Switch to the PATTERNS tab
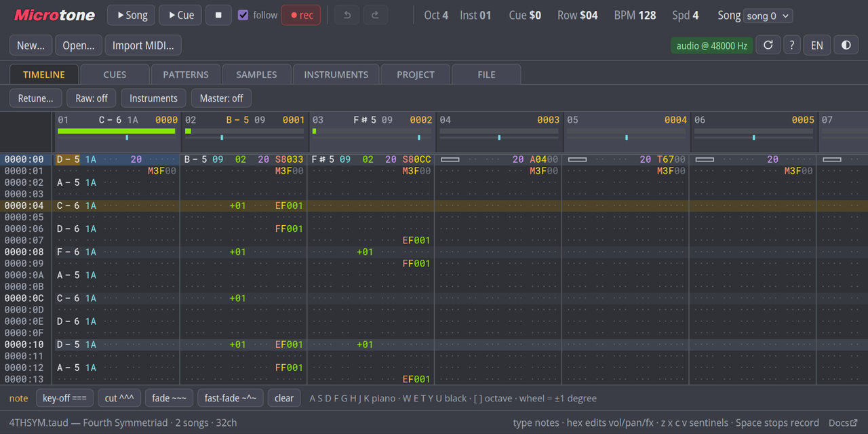Screen dimensions: 868x434 (x=186, y=75)
